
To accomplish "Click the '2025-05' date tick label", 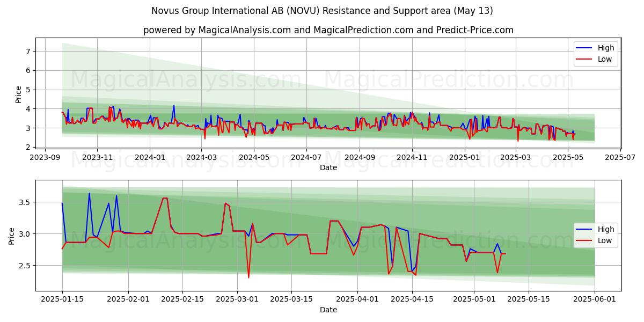I will pyautogui.click(x=568, y=157).
